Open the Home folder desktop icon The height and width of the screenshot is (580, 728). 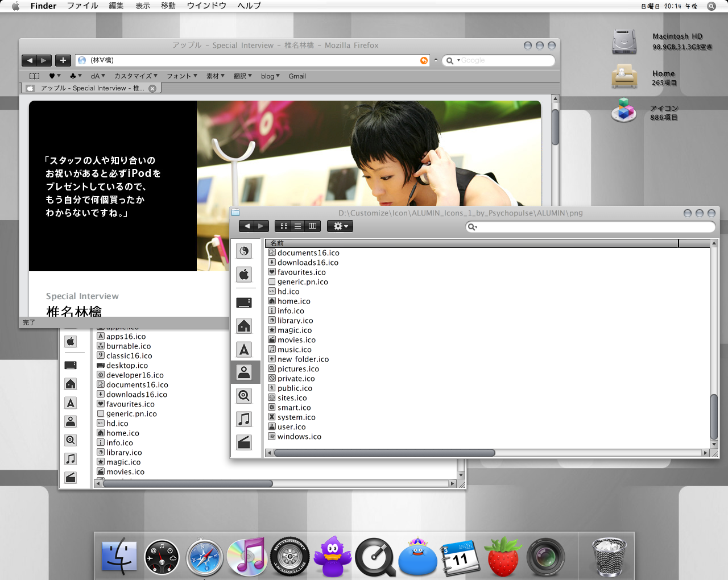click(x=624, y=76)
